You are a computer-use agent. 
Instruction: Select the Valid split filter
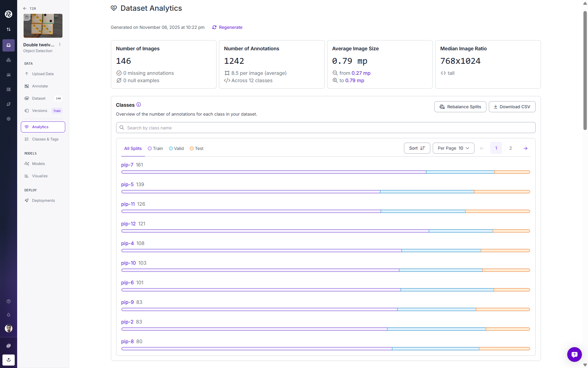point(176,148)
